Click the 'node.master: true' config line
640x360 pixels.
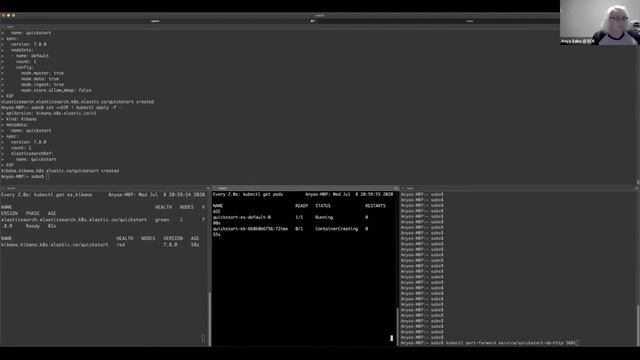[x=42, y=73]
